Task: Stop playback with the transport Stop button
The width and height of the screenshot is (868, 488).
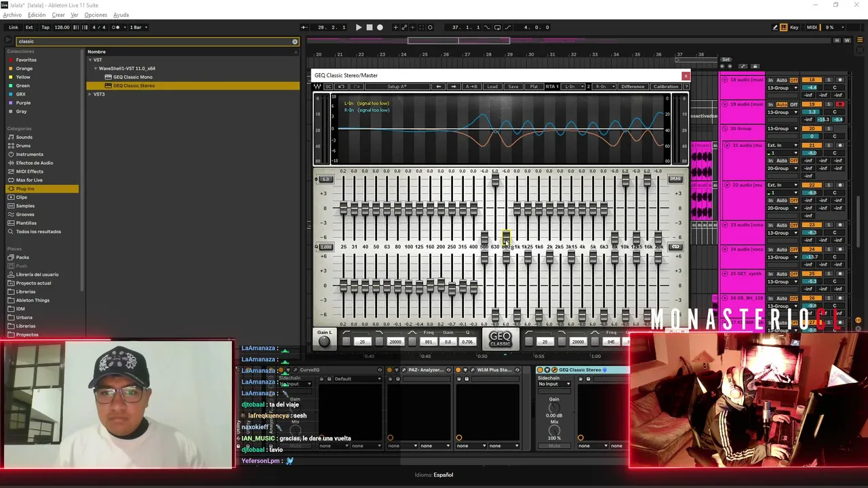Action: pyautogui.click(x=370, y=27)
